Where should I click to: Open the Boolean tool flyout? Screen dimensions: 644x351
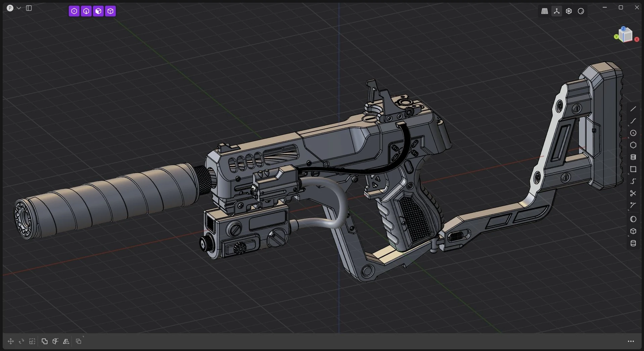coord(79,341)
